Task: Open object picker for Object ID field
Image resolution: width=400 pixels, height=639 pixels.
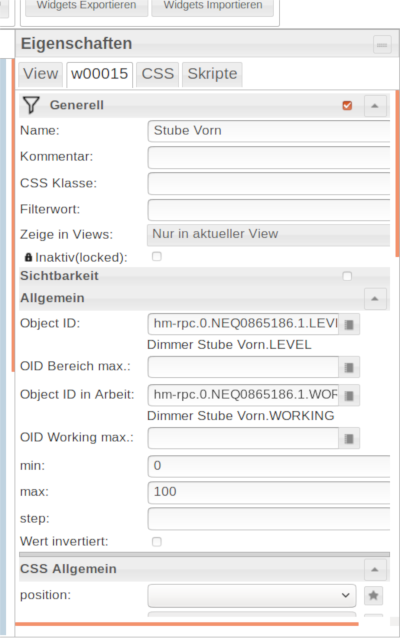Action: tap(349, 324)
